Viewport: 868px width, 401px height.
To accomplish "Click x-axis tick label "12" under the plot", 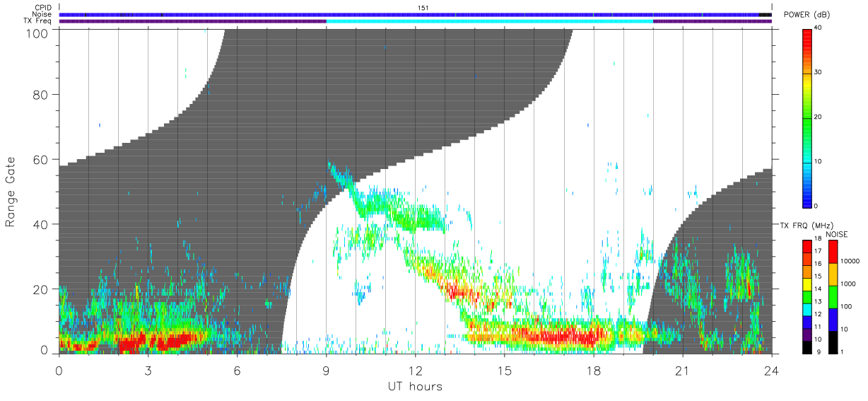I will click(415, 371).
